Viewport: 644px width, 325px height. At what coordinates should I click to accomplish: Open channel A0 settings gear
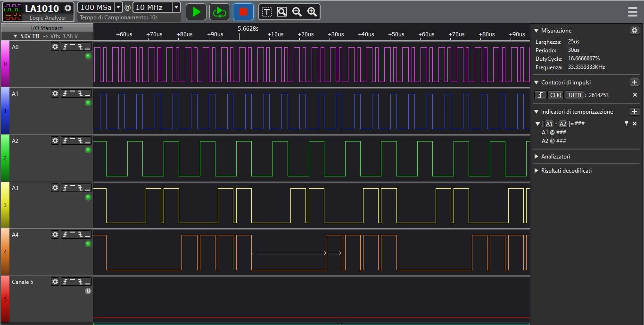pyautogui.click(x=55, y=47)
